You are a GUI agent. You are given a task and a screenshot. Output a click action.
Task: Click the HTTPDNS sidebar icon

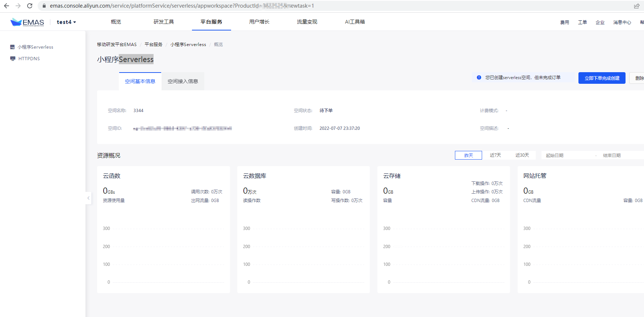(x=13, y=59)
